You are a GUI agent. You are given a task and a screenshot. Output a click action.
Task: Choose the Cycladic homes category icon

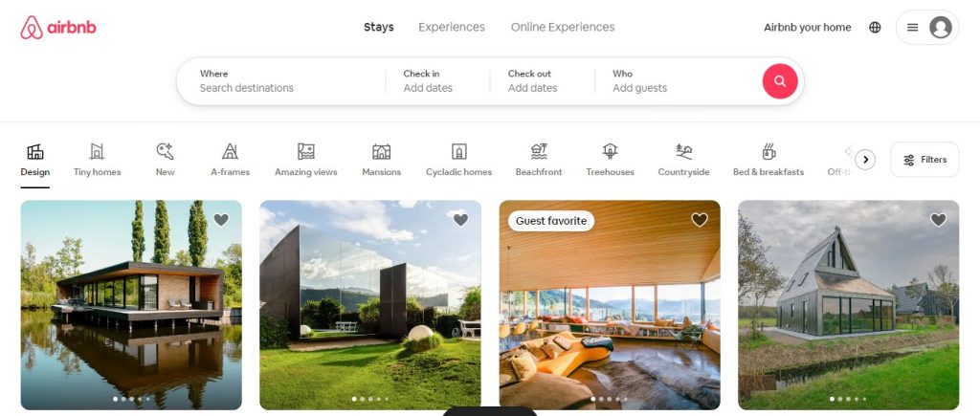point(458,152)
